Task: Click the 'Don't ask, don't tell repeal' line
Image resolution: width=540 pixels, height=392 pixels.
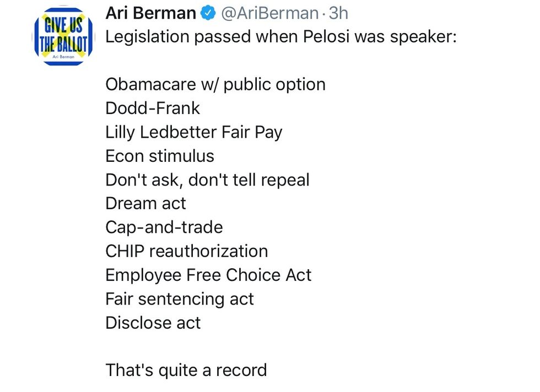Action: [x=207, y=180]
